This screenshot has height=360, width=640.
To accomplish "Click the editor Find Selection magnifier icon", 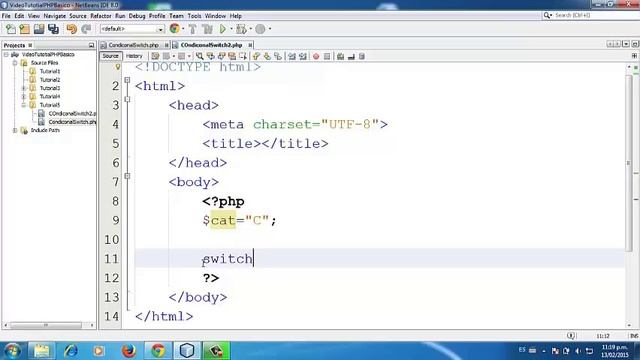I will 200,56.
